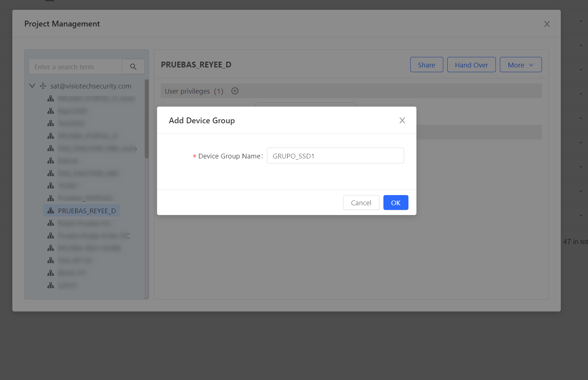Collapse the sat@visiotechsecurity.com tree node

(32, 86)
